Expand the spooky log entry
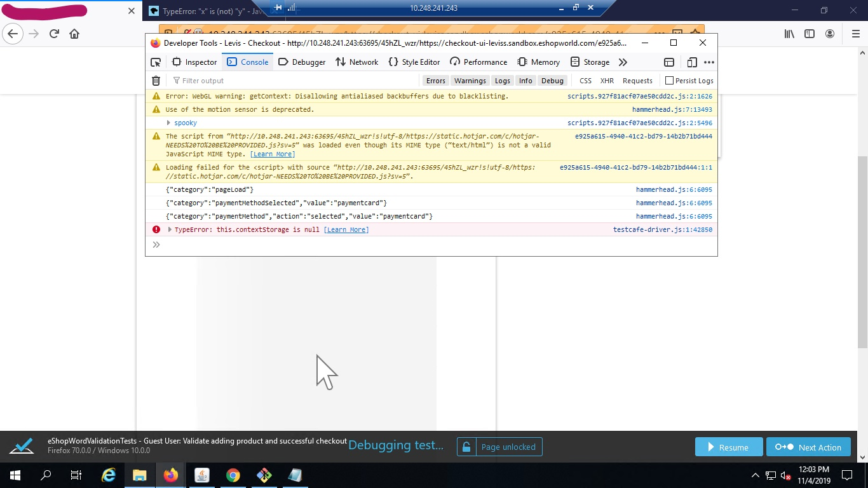This screenshot has width=868, height=488. point(168,123)
